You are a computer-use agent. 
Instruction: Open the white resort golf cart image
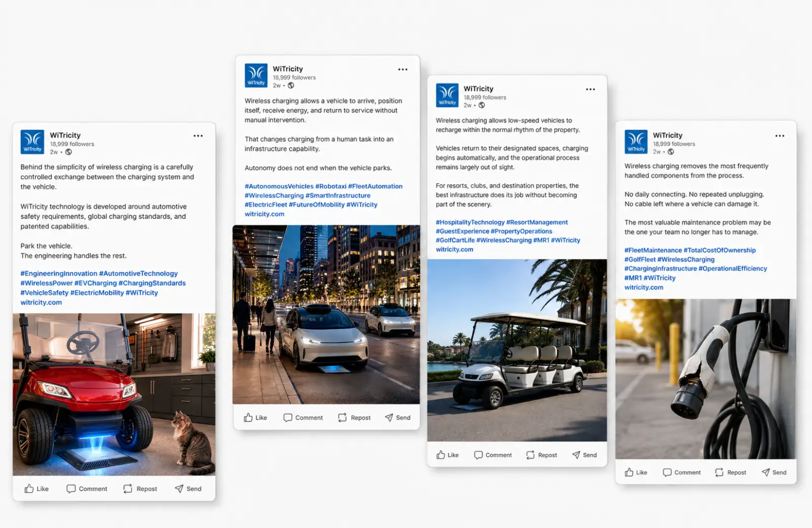coord(517,350)
